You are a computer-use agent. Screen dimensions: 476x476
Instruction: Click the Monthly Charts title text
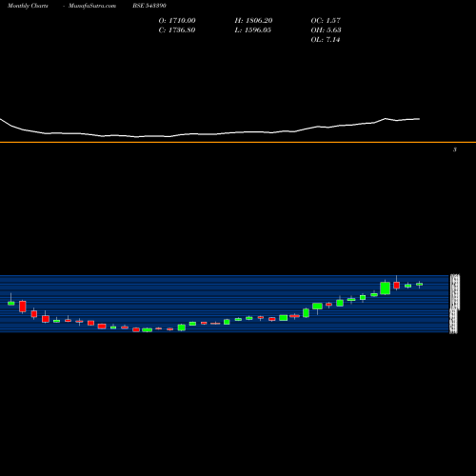pos(28,6)
